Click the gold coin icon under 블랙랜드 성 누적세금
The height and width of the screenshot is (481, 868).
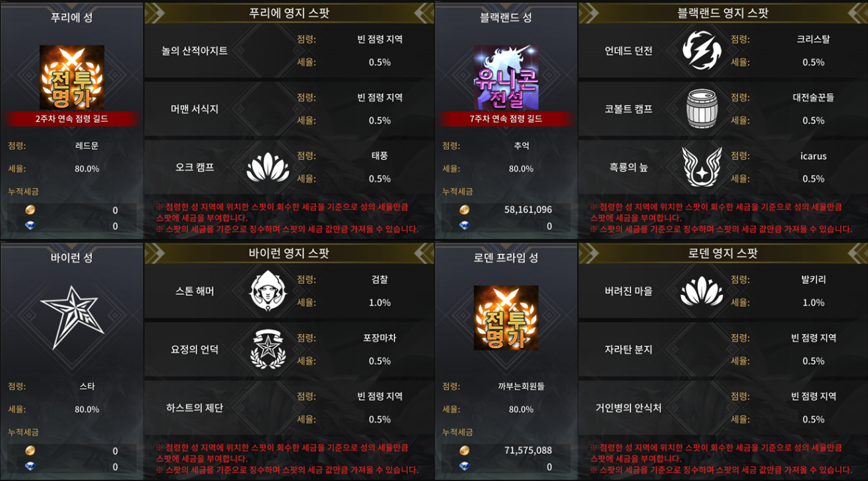pos(464,210)
